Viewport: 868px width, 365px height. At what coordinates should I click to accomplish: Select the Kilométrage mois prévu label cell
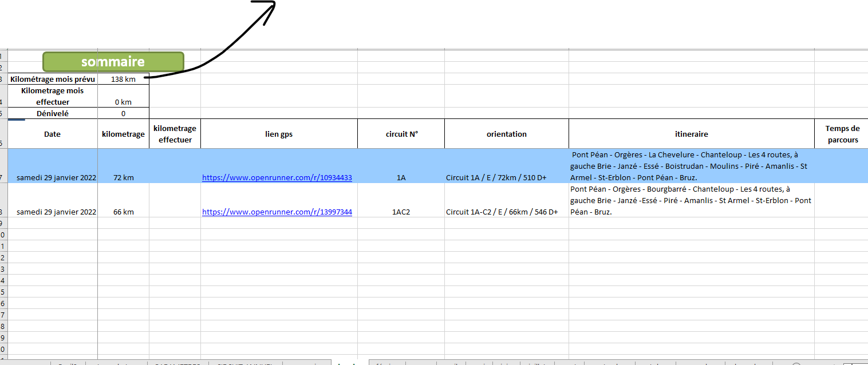(x=53, y=80)
